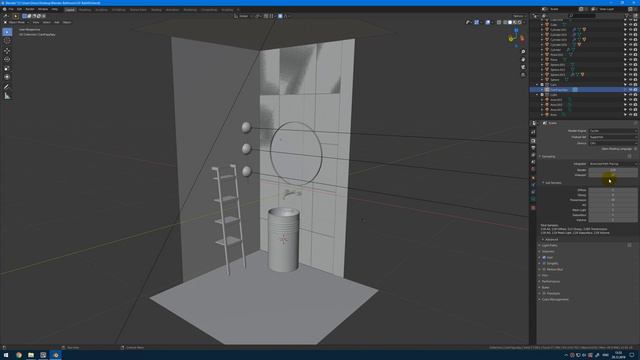Toggle the Simplify panel checkbox
640x360 pixels.
click(x=544, y=264)
